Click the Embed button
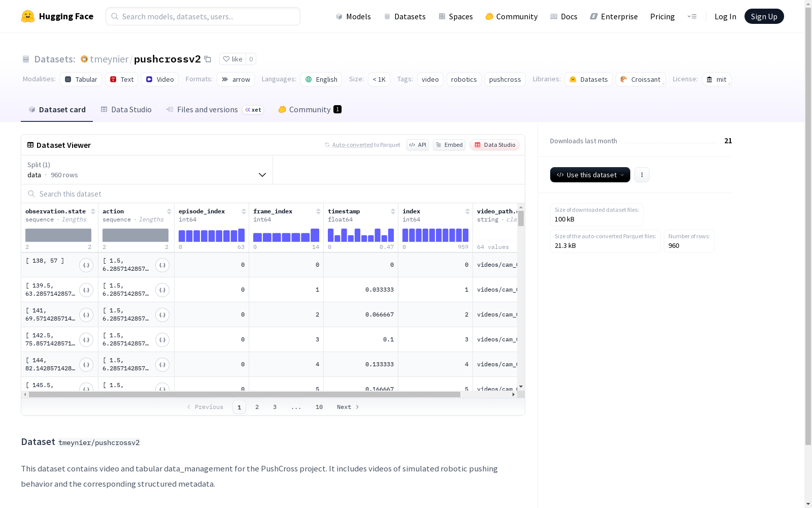Image resolution: width=812 pixels, height=508 pixels. 449,145
